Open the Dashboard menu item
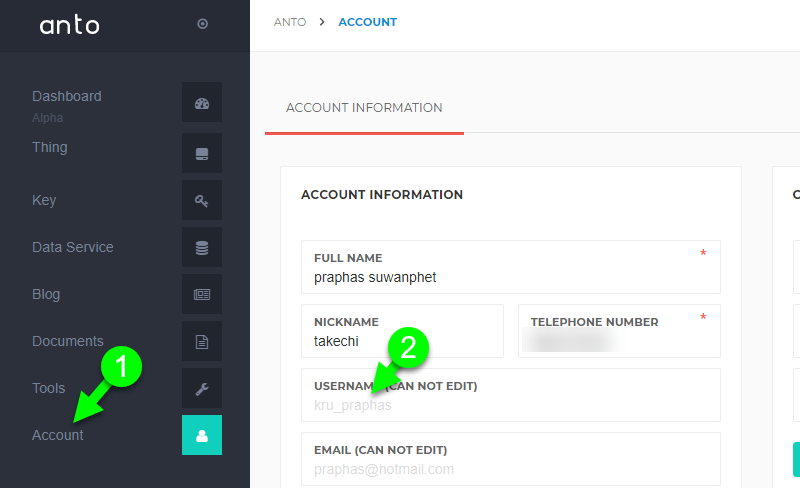 pyautogui.click(x=67, y=96)
